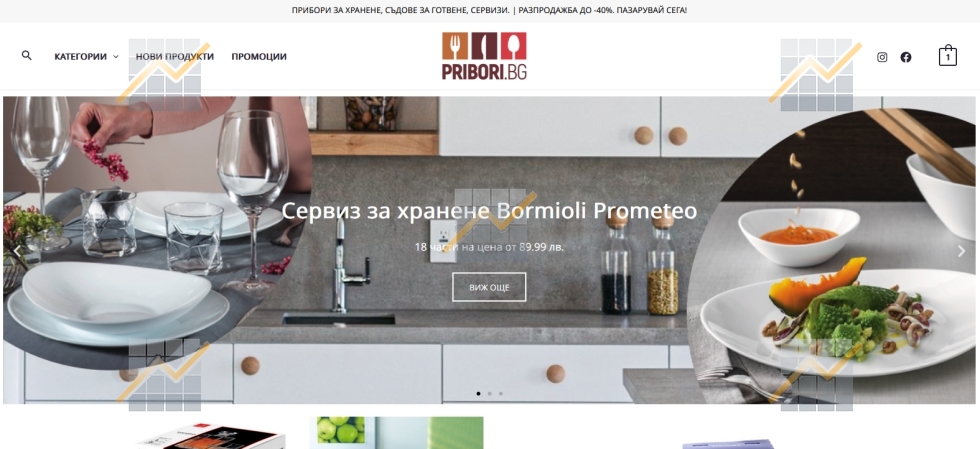This screenshot has height=449, width=980.
Task: Open the red boxed product thumbnail
Action: tap(212, 436)
